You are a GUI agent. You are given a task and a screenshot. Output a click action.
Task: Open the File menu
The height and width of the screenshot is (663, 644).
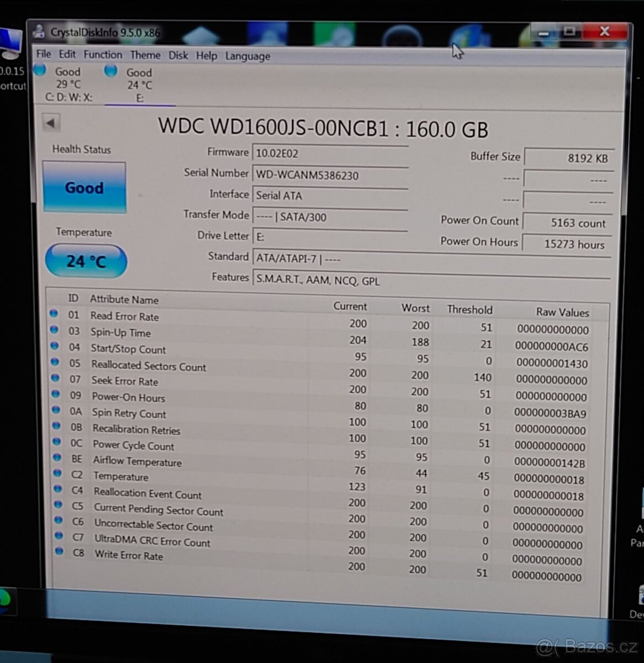(x=44, y=54)
